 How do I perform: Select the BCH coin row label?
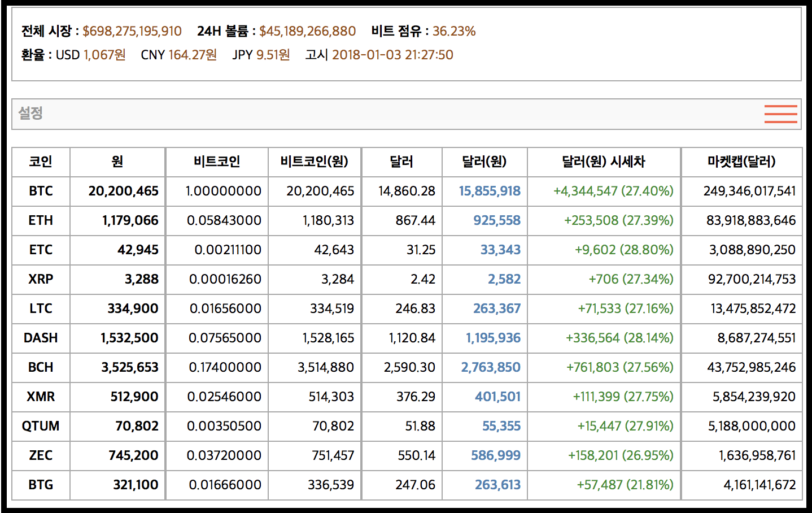pos(41,368)
